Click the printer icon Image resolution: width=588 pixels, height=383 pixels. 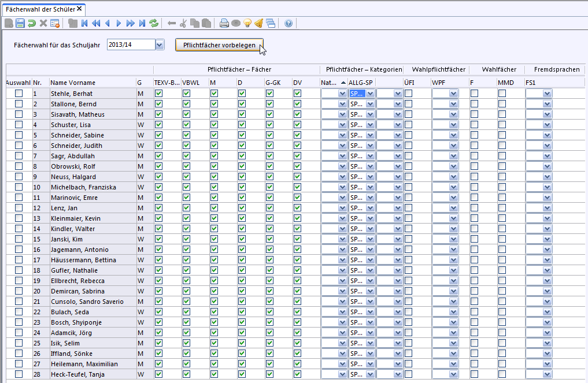pos(224,24)
